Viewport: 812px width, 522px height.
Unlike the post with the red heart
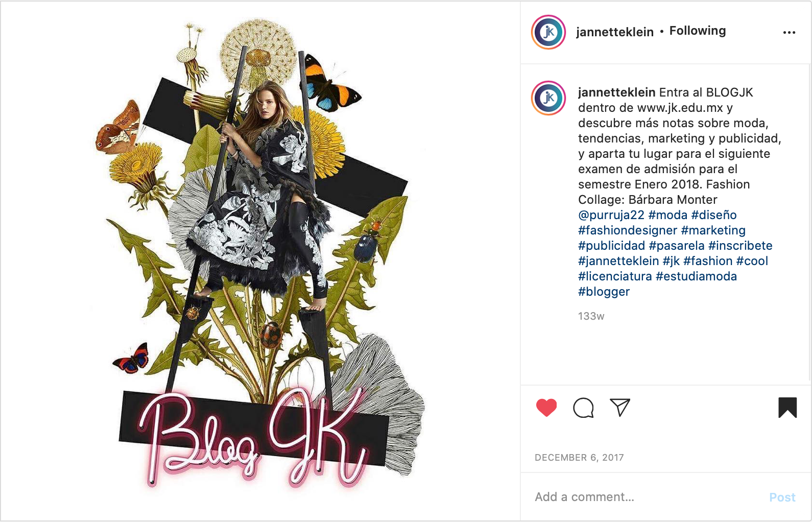[546, 408]
